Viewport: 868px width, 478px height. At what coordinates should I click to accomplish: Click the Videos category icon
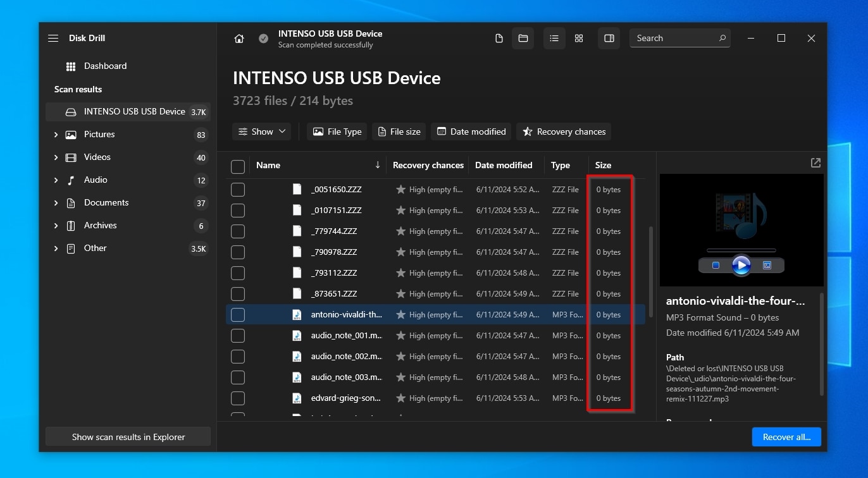coord(71,157)
